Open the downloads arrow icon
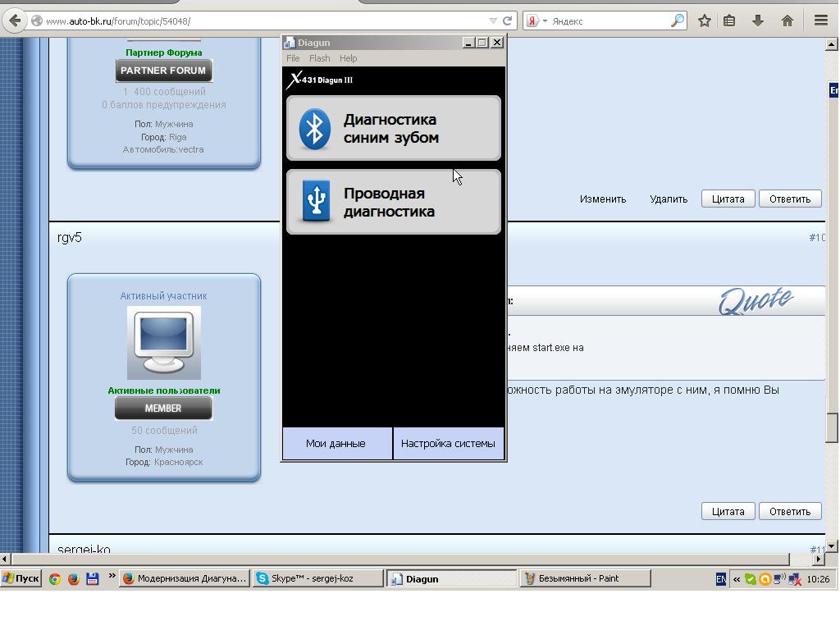840x630 pixels. (757, 21)
